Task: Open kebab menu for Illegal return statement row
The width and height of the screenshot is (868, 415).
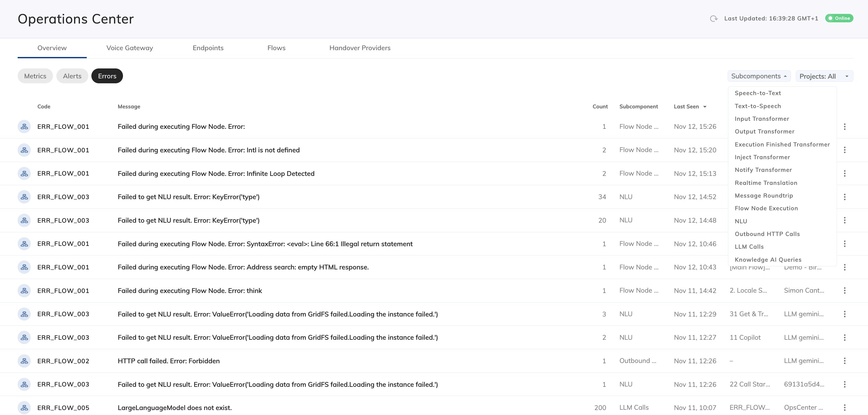Action: [844, 243]
